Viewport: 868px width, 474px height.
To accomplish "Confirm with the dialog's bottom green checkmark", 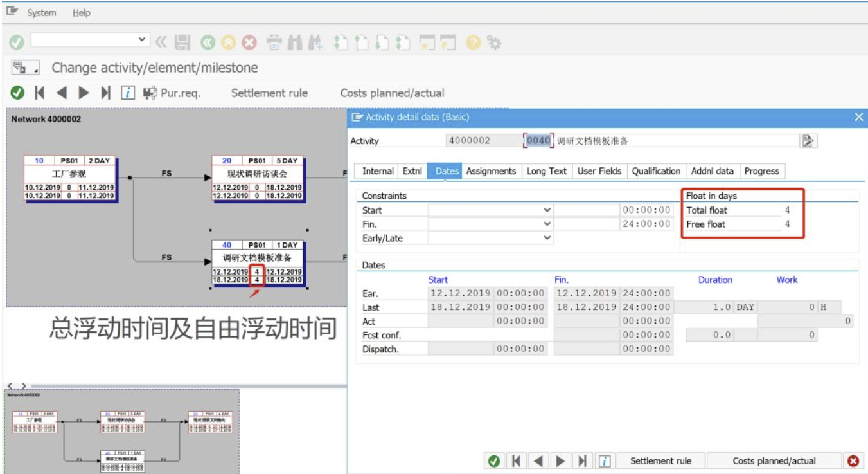I will tap(493, 460).
